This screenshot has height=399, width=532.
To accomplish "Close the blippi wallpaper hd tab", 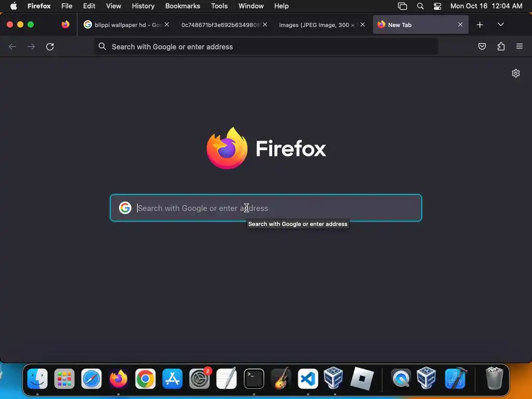I will tap(167, 24).
